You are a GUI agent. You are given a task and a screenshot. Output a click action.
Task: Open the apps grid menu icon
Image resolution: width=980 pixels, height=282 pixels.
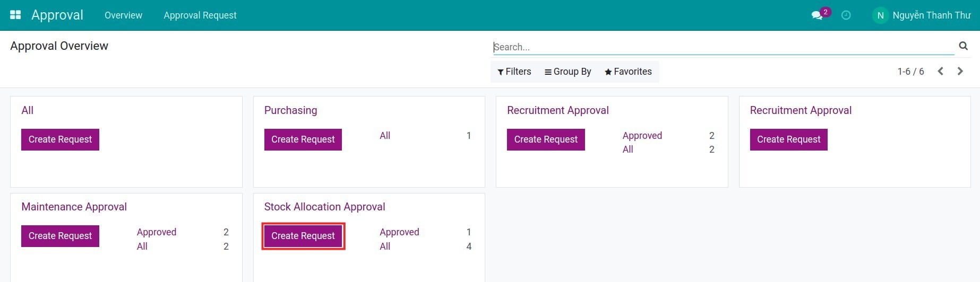(x=15, y=15)
